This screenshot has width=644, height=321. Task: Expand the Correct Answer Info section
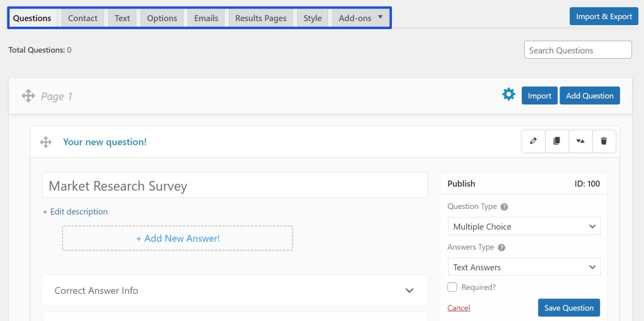235,290
